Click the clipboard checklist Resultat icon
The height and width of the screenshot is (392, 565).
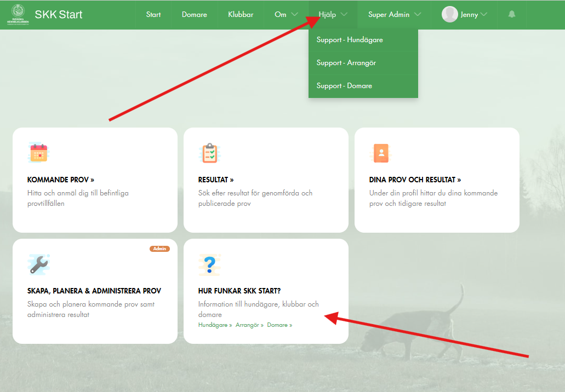(209, 153)
